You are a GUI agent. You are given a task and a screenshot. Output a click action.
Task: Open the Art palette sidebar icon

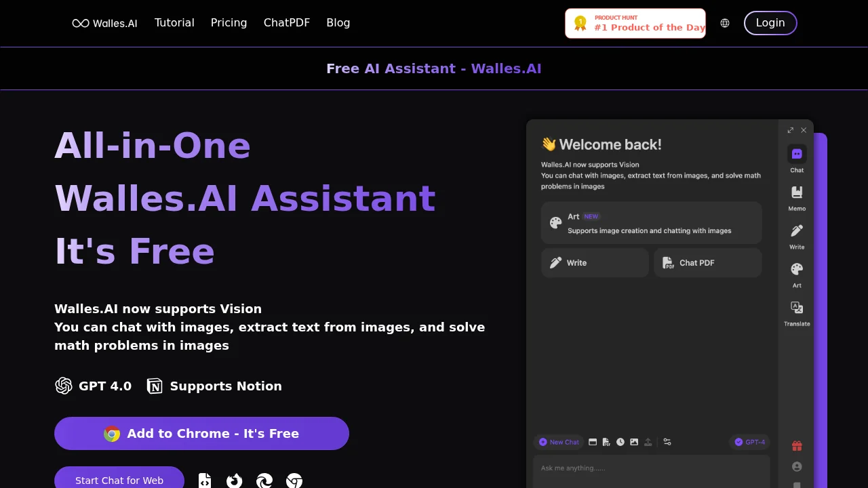pyautogui.click(x=797, y=270)
